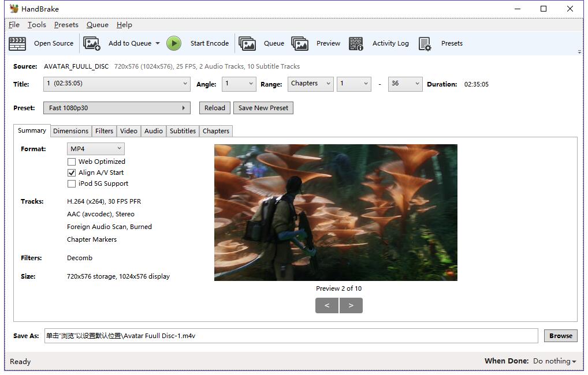Switch to the Audio tab
Image resolution: width=588 pixels, height=375 pixels.
pos(154,131)
